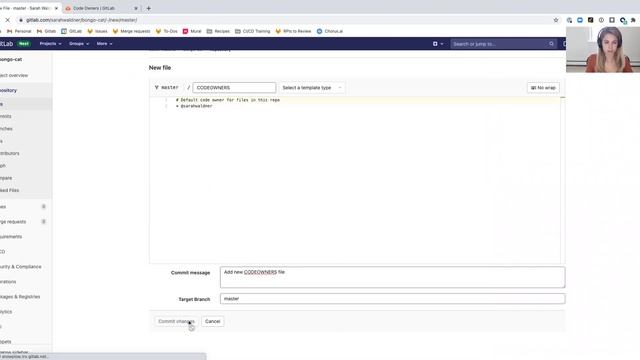
Task: Toggle the No wrap button
Action: tap(543, 88)
